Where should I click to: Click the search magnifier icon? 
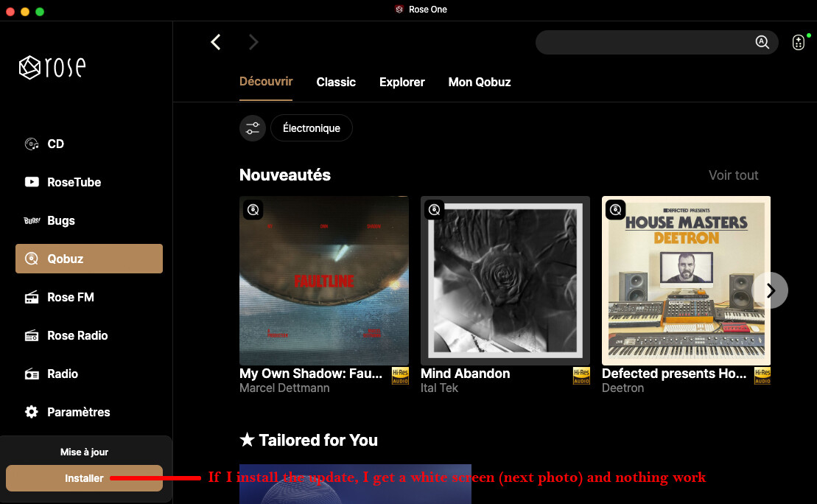(x=762, y=42)
